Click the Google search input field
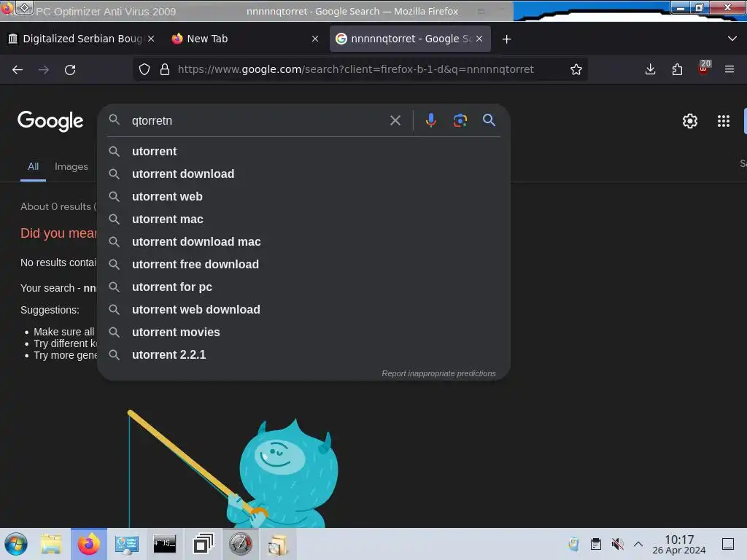The image size is (747, 560). pos(258,120)
